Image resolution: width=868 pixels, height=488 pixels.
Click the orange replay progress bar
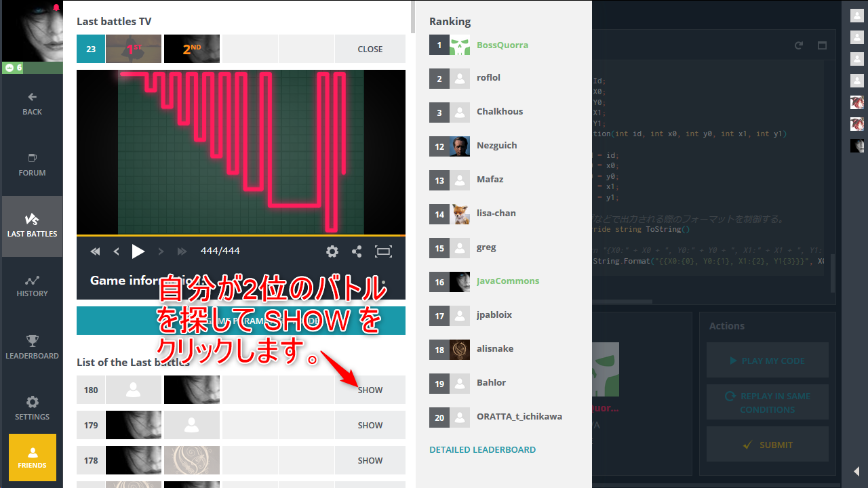pos(241,235)
